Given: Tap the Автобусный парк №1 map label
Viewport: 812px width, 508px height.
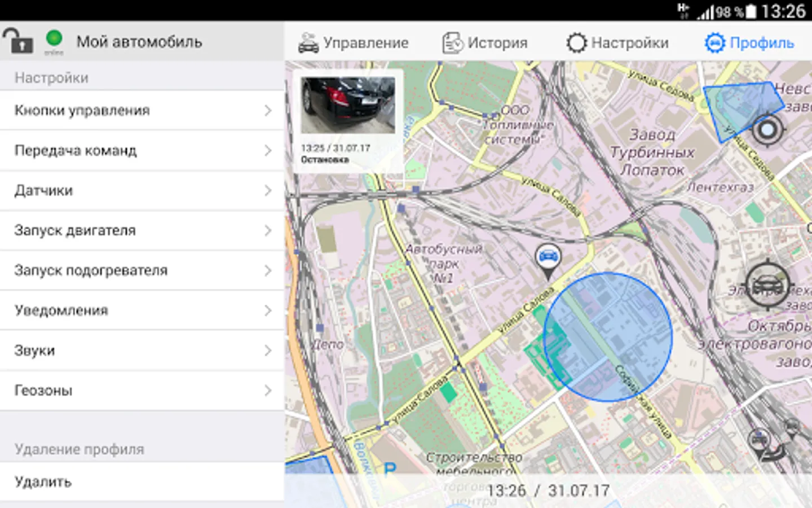Looking at the screenshot, I should click(444, 263).
